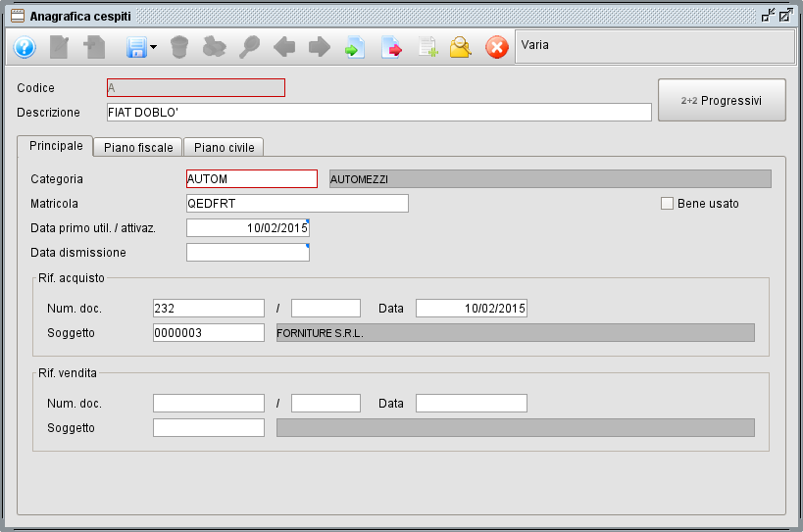This screenshot has height=532, width=803.
Task: Click the document with red arrow icon
Action: point(392,48)
